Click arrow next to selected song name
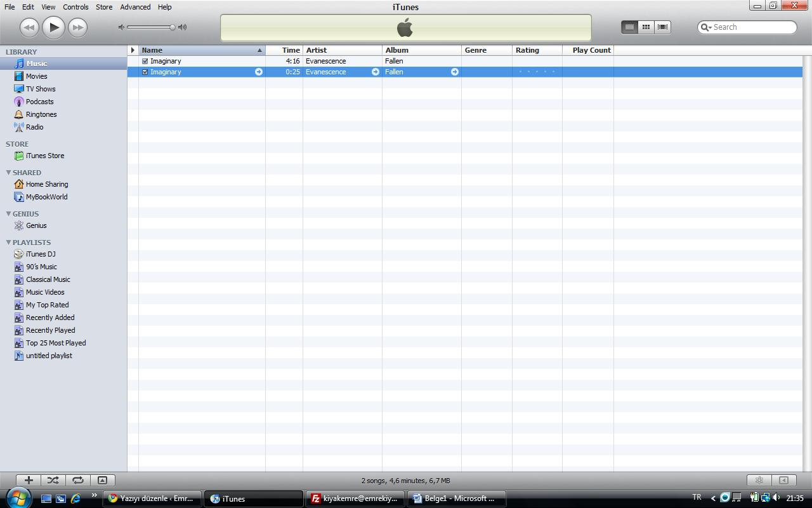This screenshot has width=812, height=508. click(258, 72)
